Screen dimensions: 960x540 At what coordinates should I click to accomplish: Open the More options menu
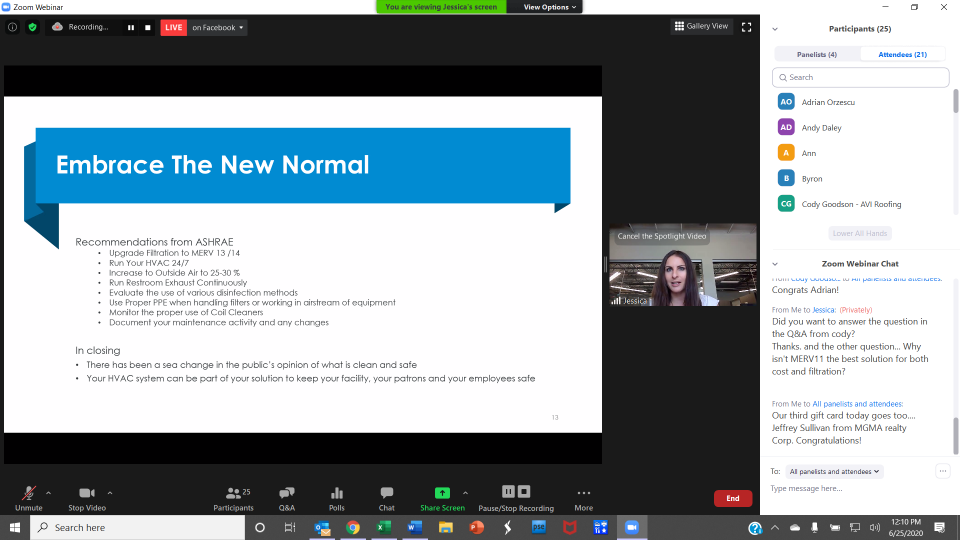(583, 499)
